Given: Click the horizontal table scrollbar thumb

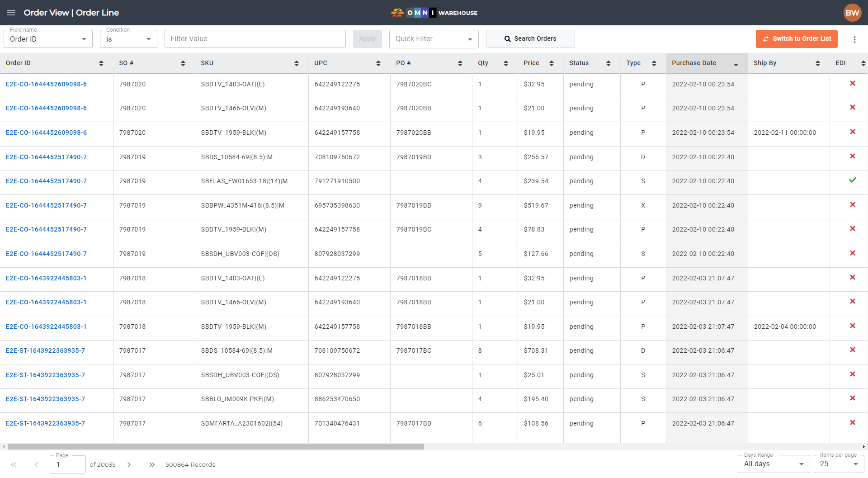Looking at the screenshot, I should point(216,446).
